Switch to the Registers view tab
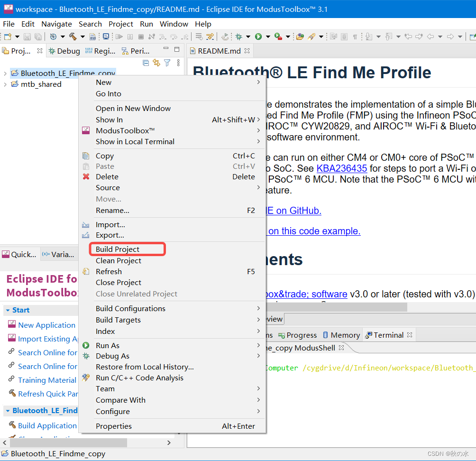This screenshot has height=461, width=476. (101, 51)
